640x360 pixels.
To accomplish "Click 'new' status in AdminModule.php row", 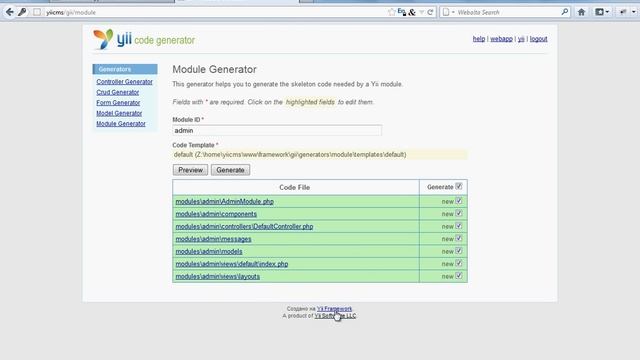I will coord(447,202).
